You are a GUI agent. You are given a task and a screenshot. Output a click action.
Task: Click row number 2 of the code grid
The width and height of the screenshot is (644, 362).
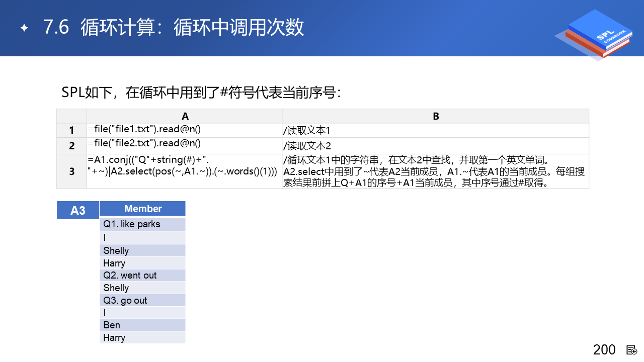[x=71, y=146]
